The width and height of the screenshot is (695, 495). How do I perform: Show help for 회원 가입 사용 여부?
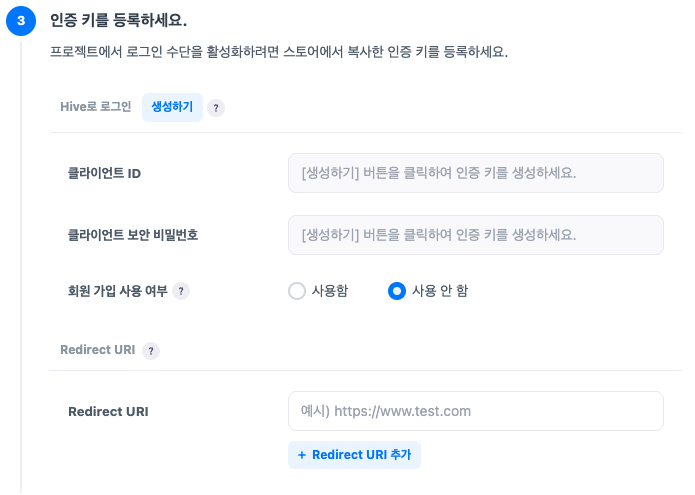[181, 291]
